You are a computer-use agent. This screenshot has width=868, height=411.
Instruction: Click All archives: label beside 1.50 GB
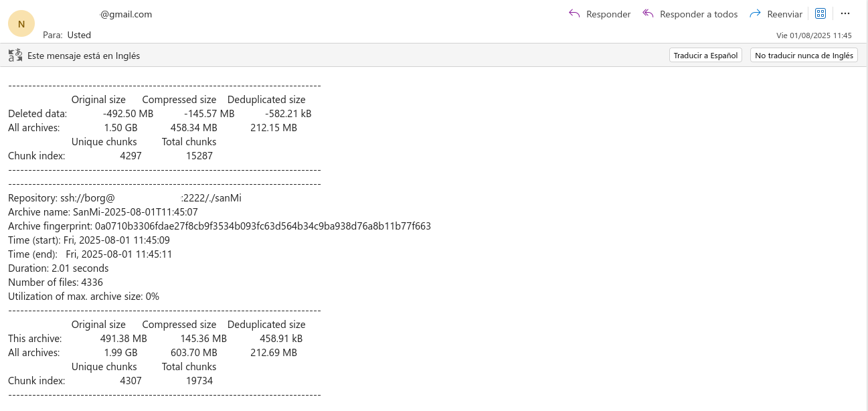point(33,128)
